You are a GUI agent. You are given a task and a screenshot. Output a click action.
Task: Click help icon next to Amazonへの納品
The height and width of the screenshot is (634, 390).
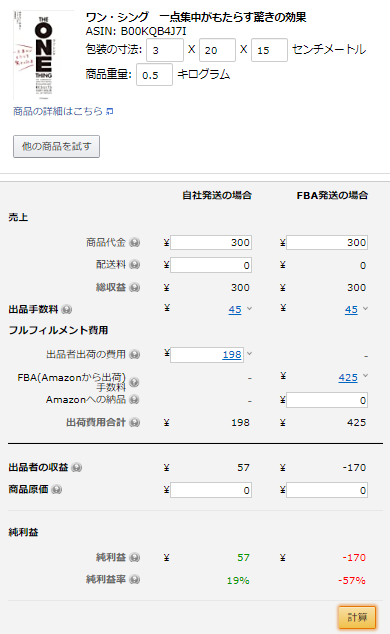[x=135, y=400]
